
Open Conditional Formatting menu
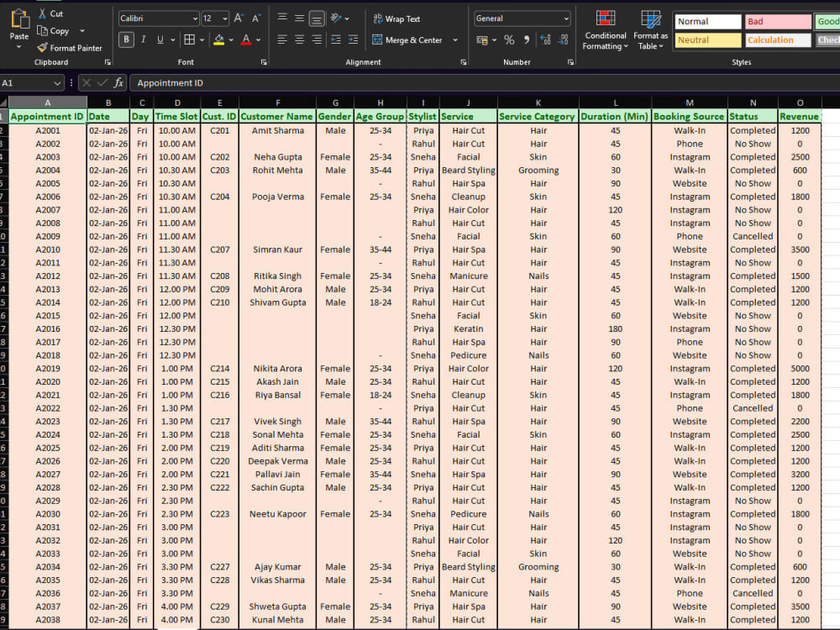click(606, 30)
